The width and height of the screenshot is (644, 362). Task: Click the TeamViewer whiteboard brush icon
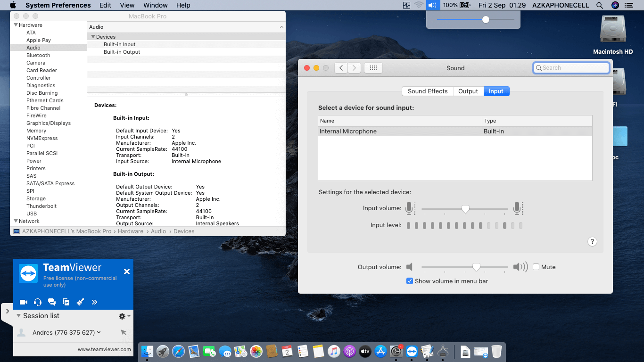pos(80,302)
